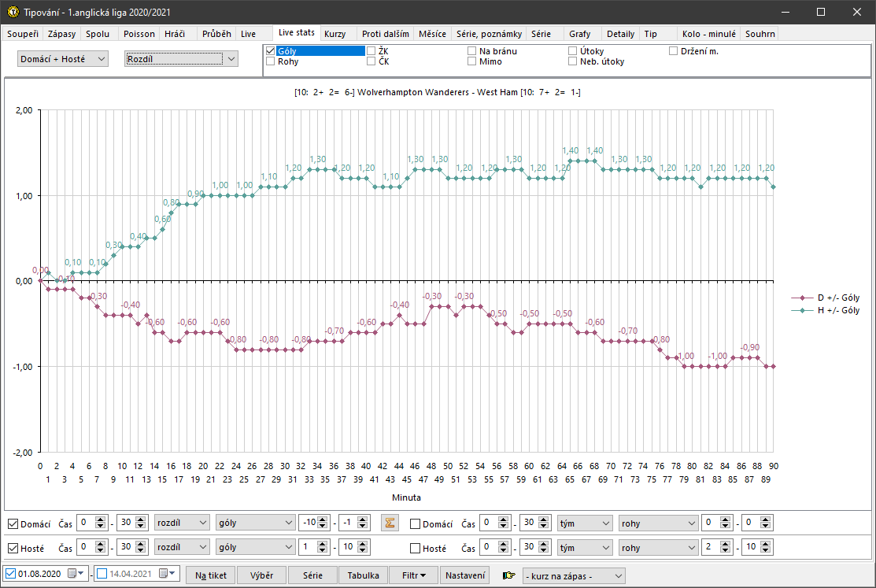
Task: Click the orange sigma sum icon
Action: tap(389, 523)
